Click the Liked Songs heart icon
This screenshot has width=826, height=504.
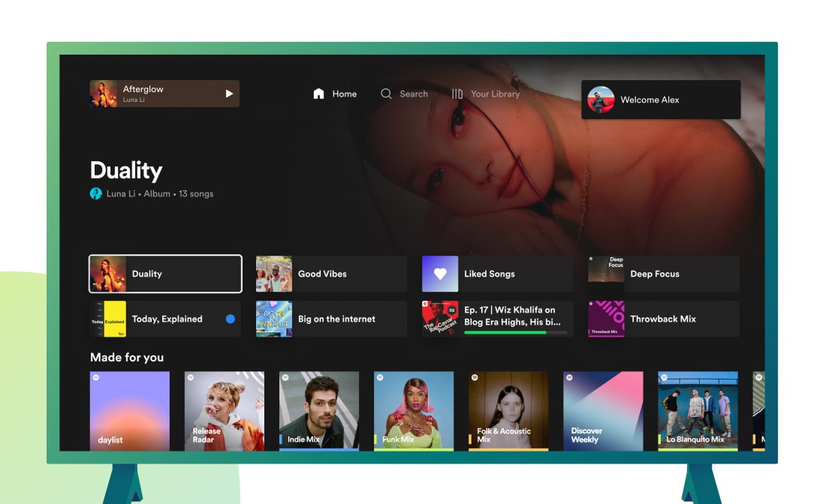click(x=440, y=274)
